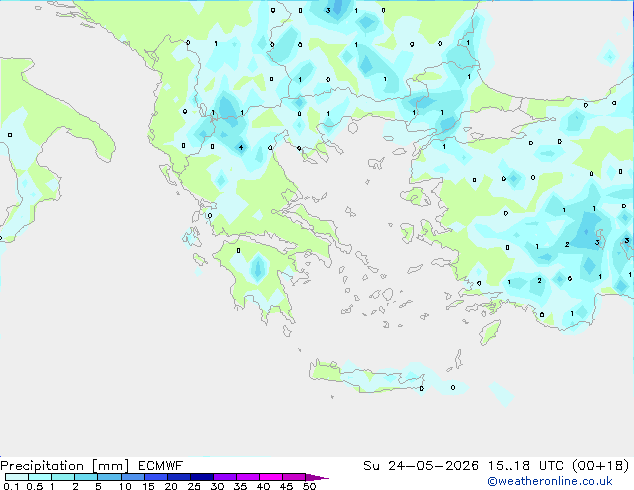
Task: Click the precipitation value 4 over northern Greece
Action: tap(241, 147)
